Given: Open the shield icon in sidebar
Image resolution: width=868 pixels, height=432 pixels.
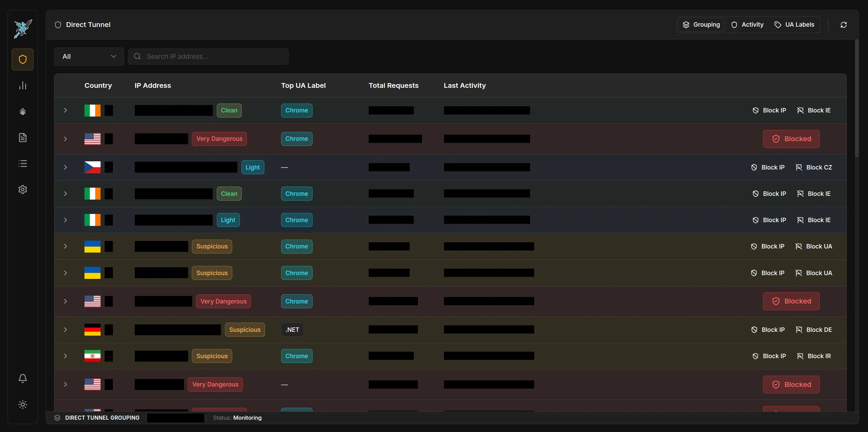Looking at the screenshot, I should coord(23,59).
